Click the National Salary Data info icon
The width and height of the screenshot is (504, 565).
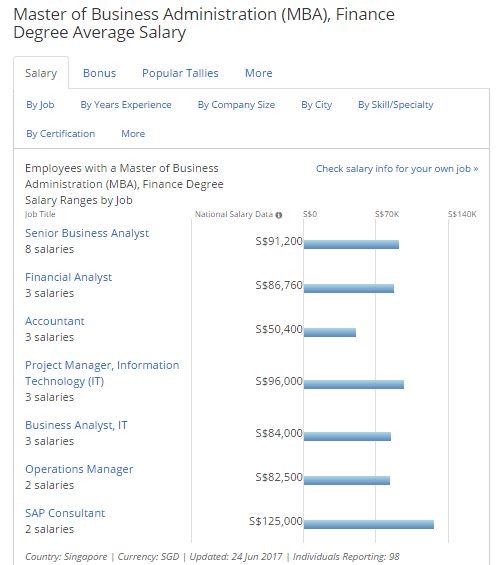click(x=278, y=215)
